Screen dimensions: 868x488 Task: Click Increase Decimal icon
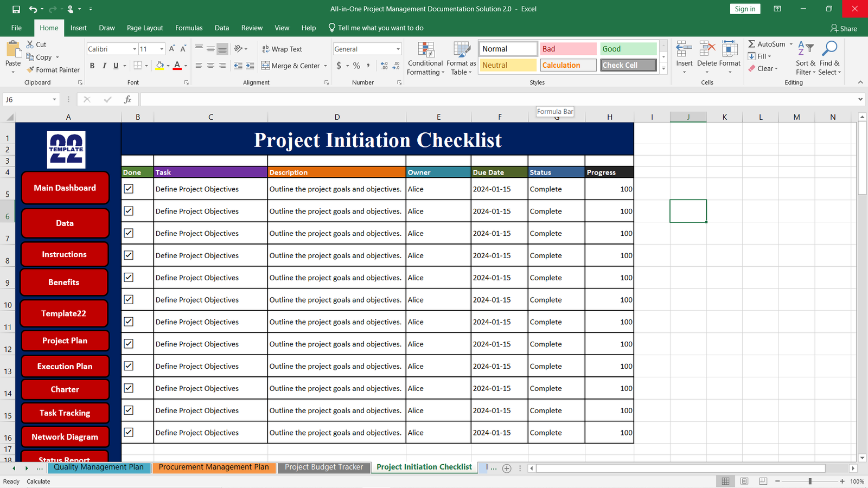[x=384, y=66]
